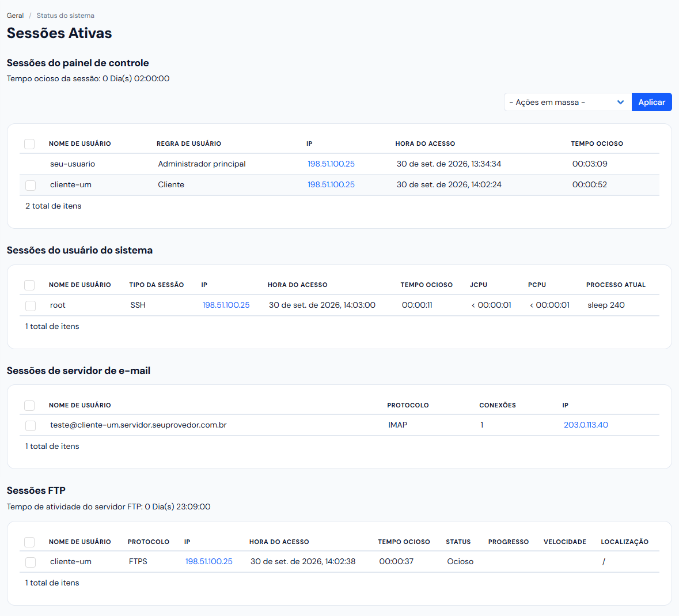Click the 00:00:37 FTP idle time
The height and width of the screenshot is (616, 679).
pyautogui.click(x=396, y=561)
